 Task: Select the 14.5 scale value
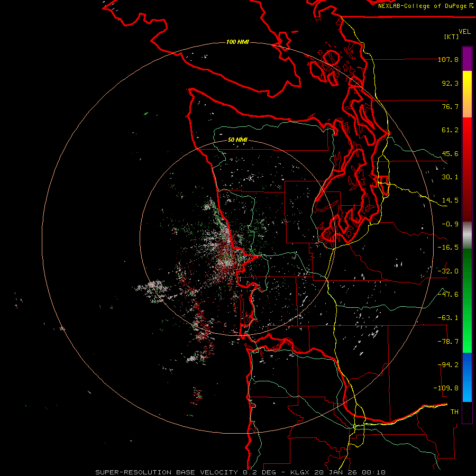[450, 200]
